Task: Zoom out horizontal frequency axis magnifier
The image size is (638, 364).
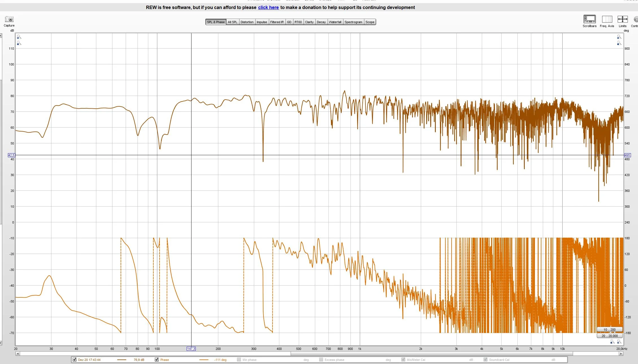Action: [612, 342]
